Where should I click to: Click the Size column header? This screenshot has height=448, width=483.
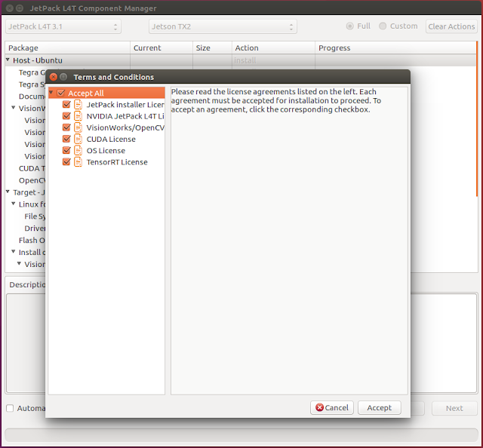pos(212,48)
